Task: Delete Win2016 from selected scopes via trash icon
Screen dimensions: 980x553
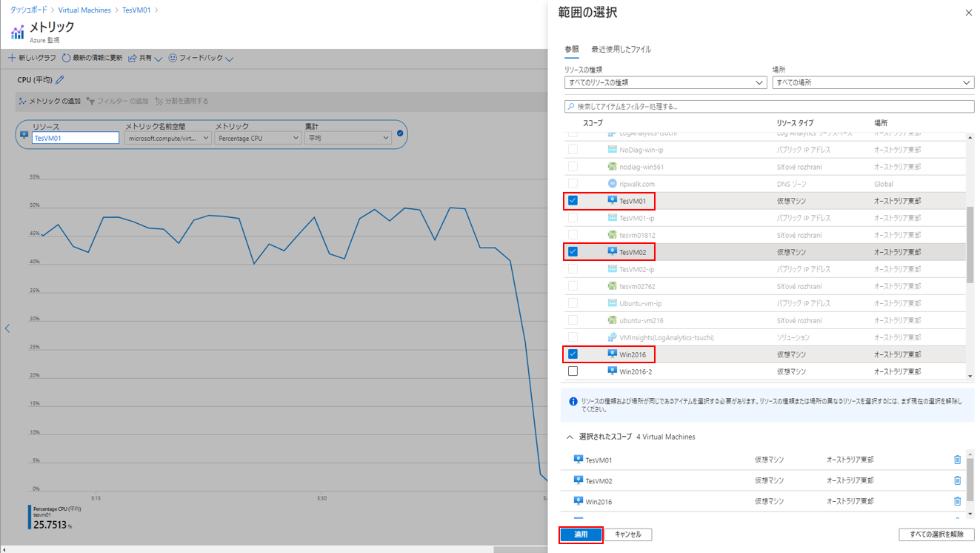Action: click(957, 501)
